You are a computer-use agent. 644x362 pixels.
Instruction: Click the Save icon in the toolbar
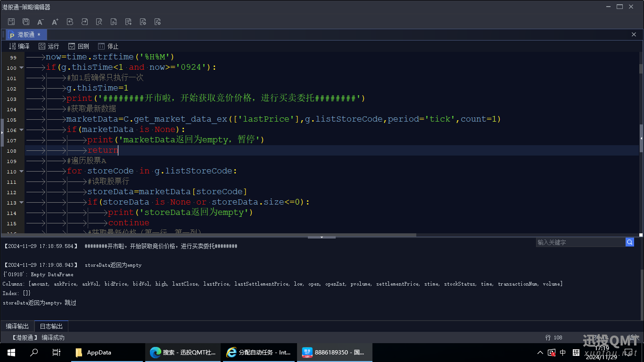(x=11, y=22)
